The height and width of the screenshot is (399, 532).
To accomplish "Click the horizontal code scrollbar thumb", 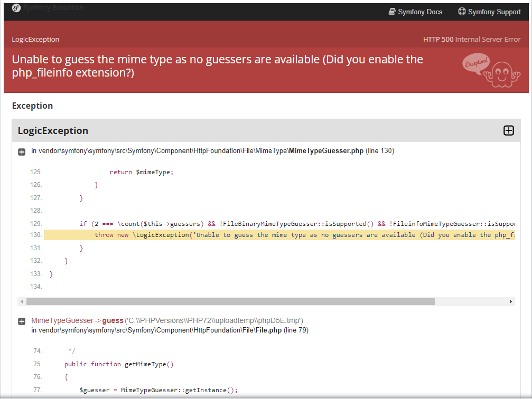I will pyautogui.click(x=230, y=302).
